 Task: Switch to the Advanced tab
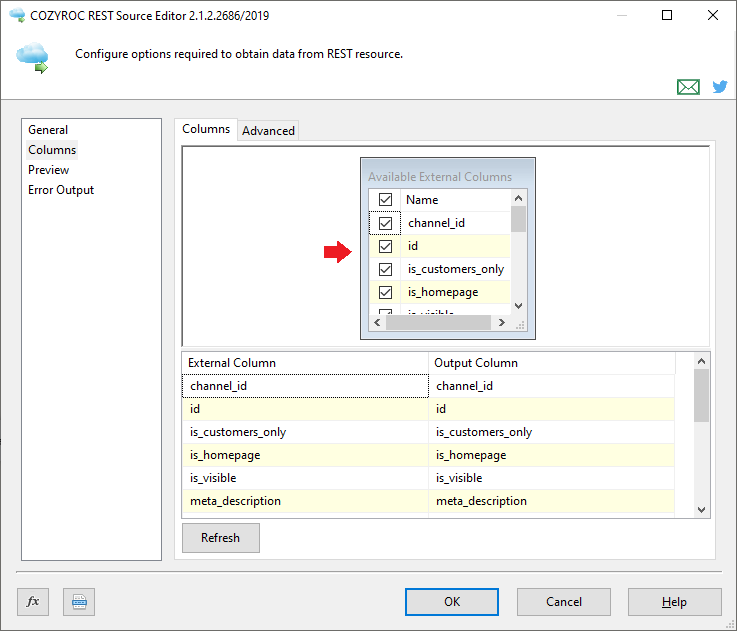point(268,131)
